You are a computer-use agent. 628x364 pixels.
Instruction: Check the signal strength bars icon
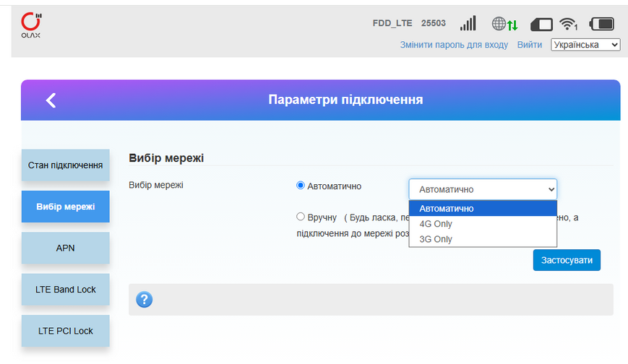point(468,23)
